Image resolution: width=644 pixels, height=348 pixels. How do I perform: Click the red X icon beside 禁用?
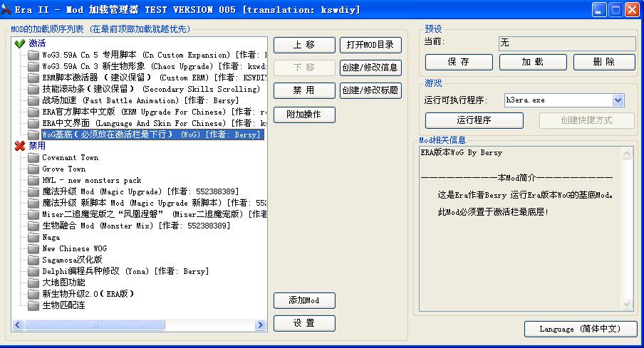tap(20, 146)
